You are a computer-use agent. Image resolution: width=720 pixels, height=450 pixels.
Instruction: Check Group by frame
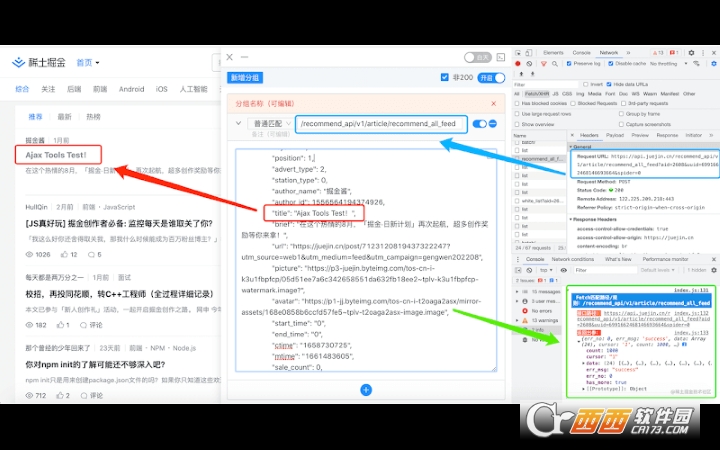(x=621, y=114)
